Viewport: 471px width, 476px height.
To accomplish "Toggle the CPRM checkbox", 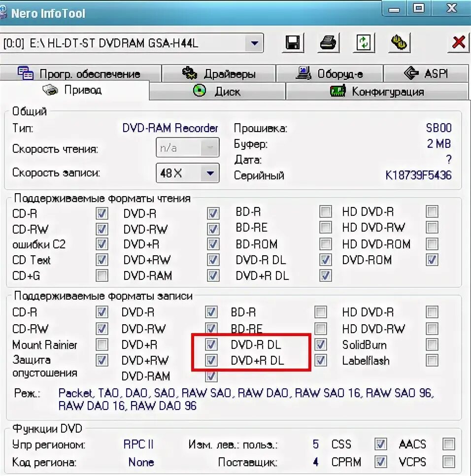I will pyautogui.click(x=380, y=462).
